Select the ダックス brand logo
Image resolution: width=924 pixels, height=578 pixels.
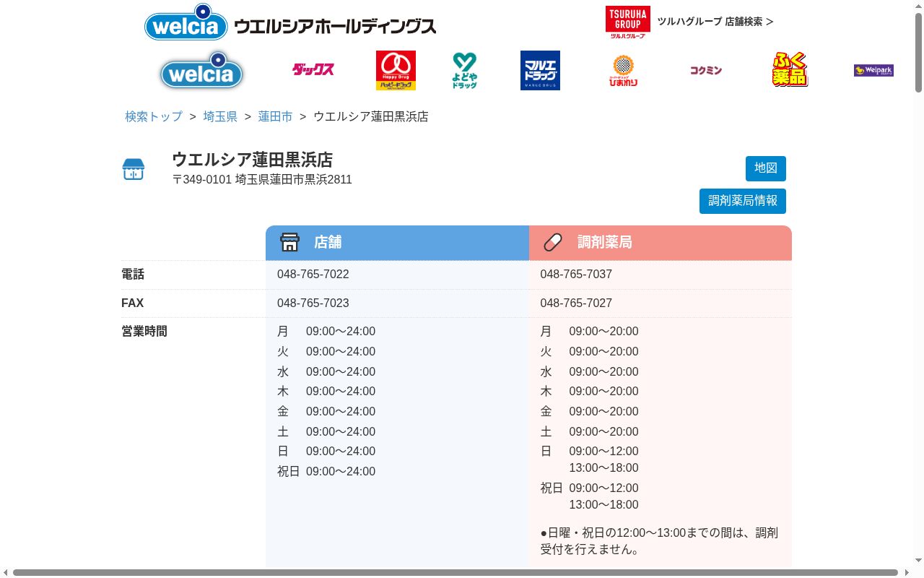click(x=313, y=70)
